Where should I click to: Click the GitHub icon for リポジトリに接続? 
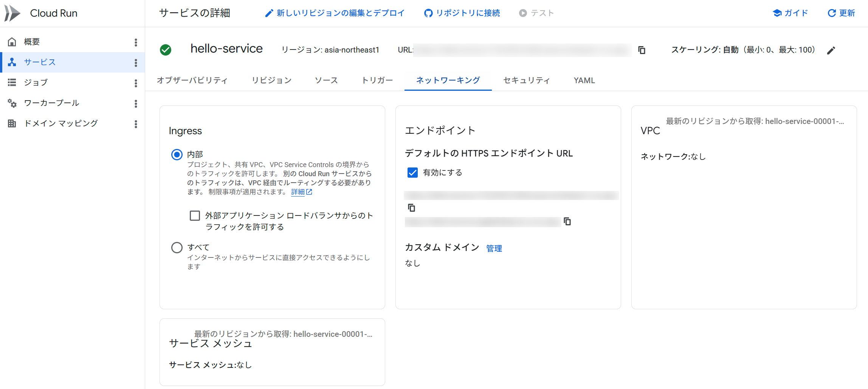coord(428,13)
